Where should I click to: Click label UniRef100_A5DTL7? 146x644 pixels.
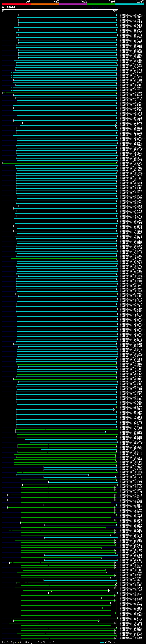click(131, 409)
